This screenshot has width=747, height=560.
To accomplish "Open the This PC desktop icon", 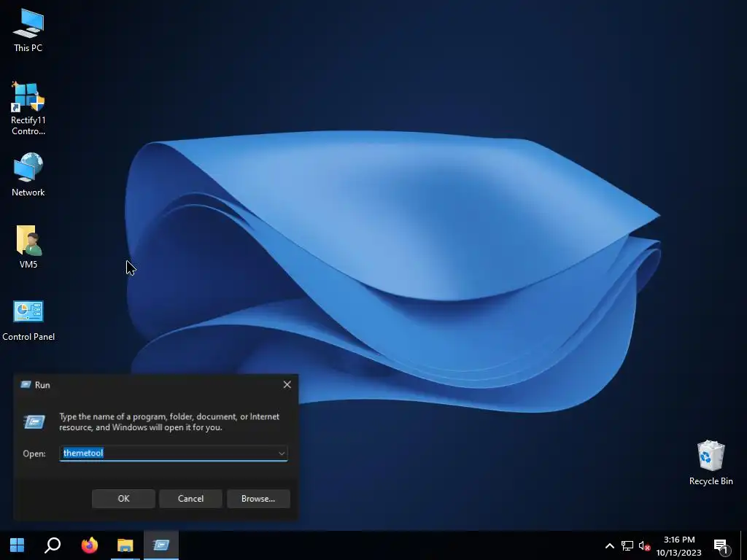I will coord(28,31).
